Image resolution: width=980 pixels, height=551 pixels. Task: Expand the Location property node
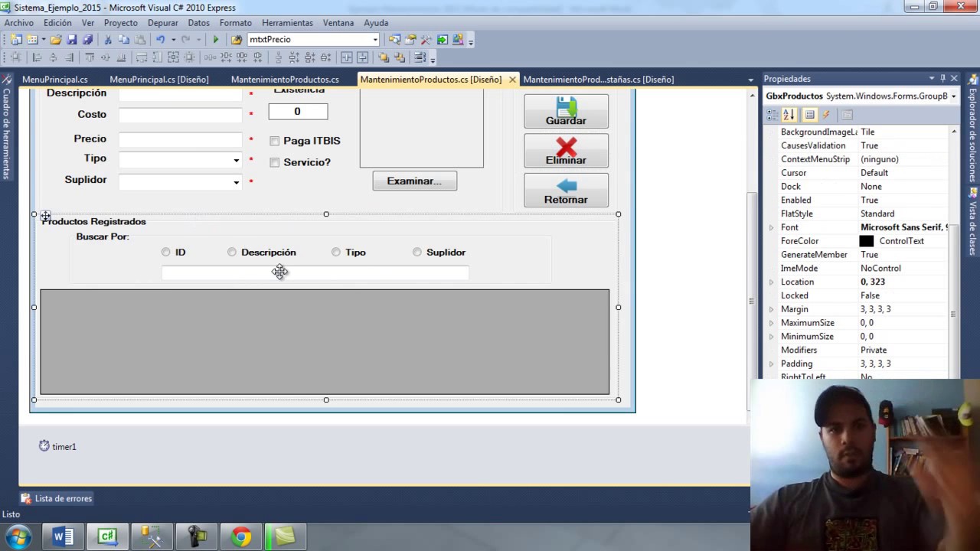point(771,282)
